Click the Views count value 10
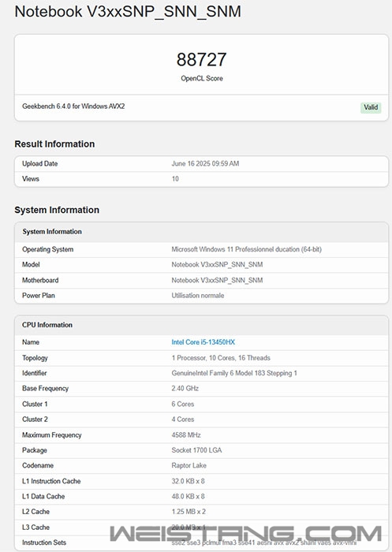Viewport: 392px width, 552px height. click(175, 179)
